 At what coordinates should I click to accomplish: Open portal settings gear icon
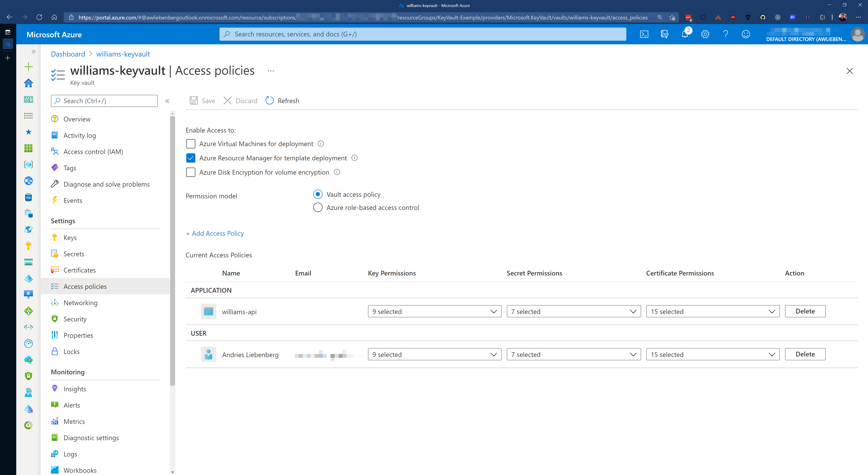[705, 34]
